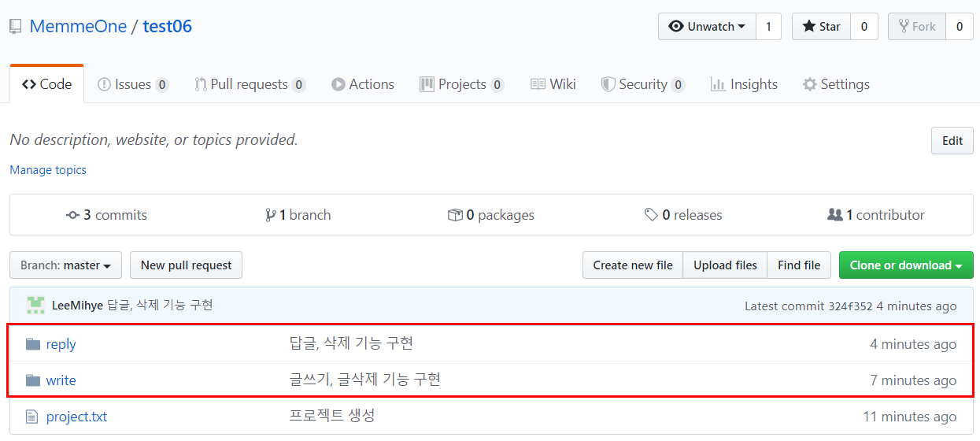Click New pull request button
Screen dimensions: 980x441
(186, 265)
